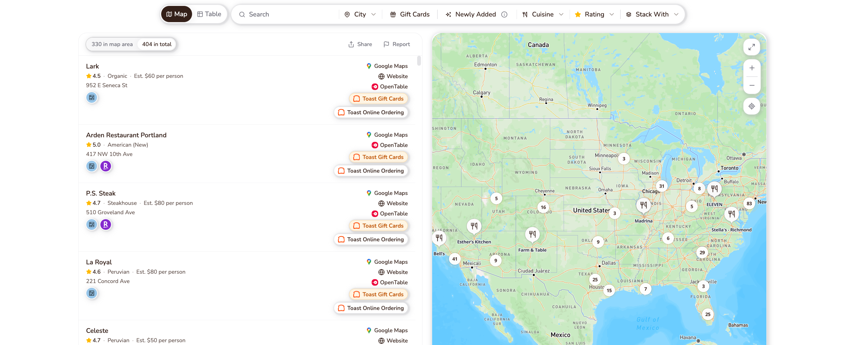The image size is (868, 345).
Task: Open the 31 restaurant cluster near Chicago
Action: click(x=662, y=186)
